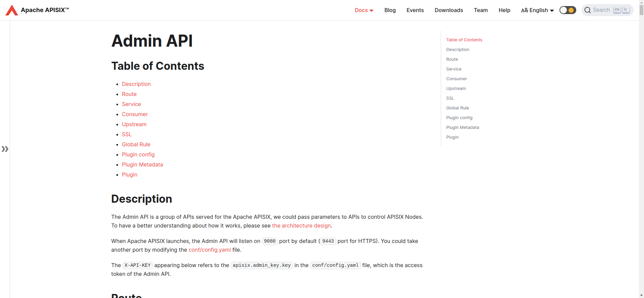This screenshot has height=298, width=644.
Task: Open the Help menu item
Action: 504,10
